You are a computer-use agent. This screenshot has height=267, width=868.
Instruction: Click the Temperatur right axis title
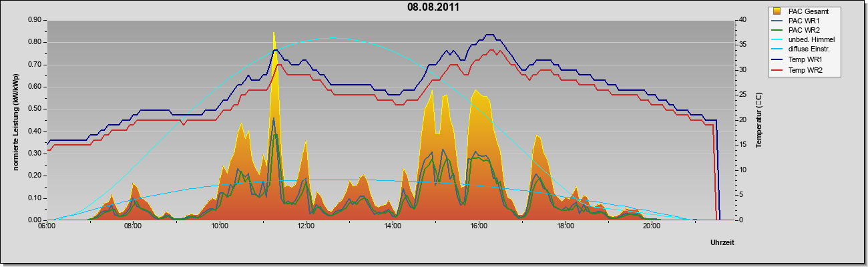click(x=758, y=120)
